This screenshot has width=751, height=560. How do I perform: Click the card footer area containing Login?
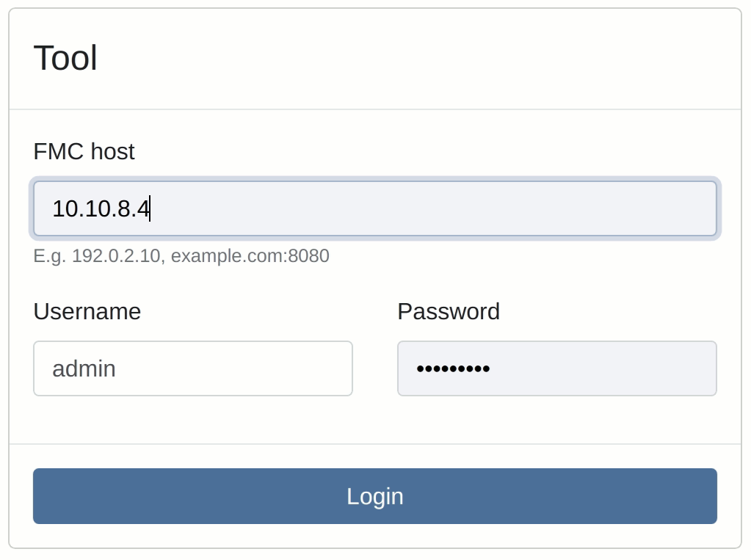374,496
